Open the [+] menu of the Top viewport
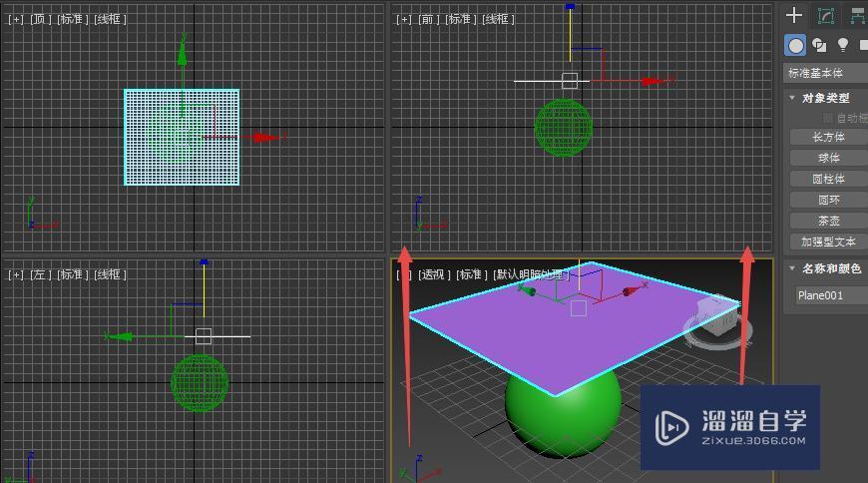 pyautogui.click(x=16, y=19)
